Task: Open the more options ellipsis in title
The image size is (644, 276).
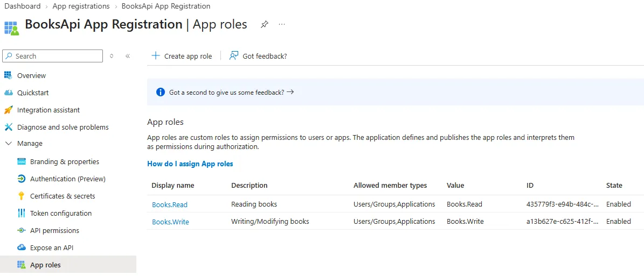Action: [282, 25]
